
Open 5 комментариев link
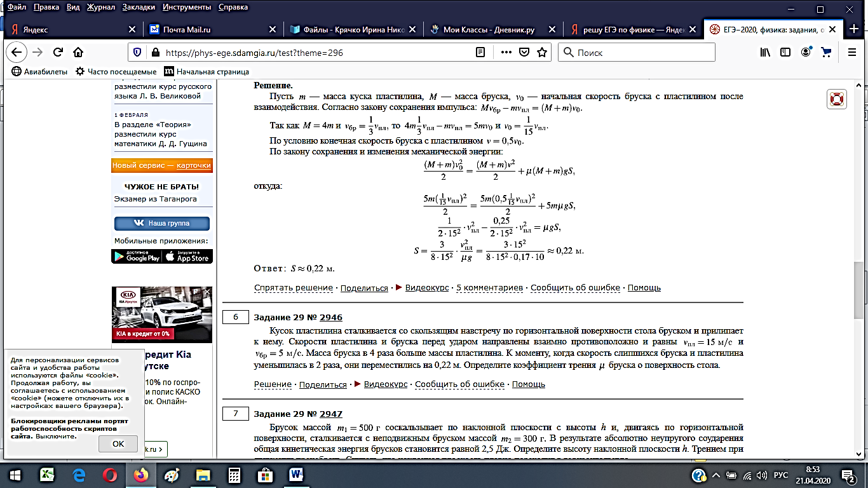[489, 288]
